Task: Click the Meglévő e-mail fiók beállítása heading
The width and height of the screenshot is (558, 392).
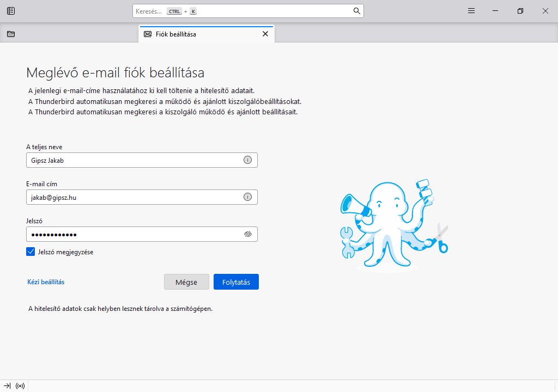Action: [x=116, y=72]
